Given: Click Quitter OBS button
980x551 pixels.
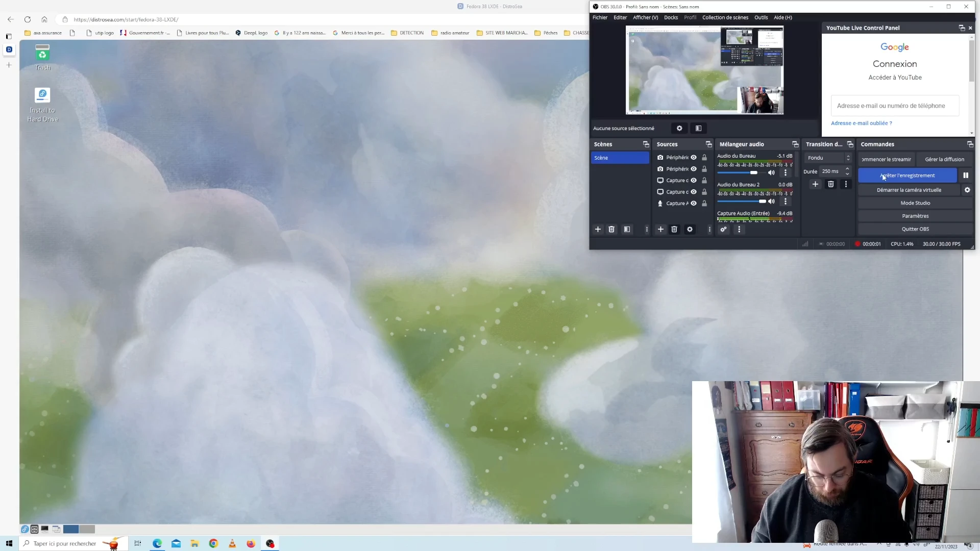Looking at the screenshot, I should (x=915, y=229).
